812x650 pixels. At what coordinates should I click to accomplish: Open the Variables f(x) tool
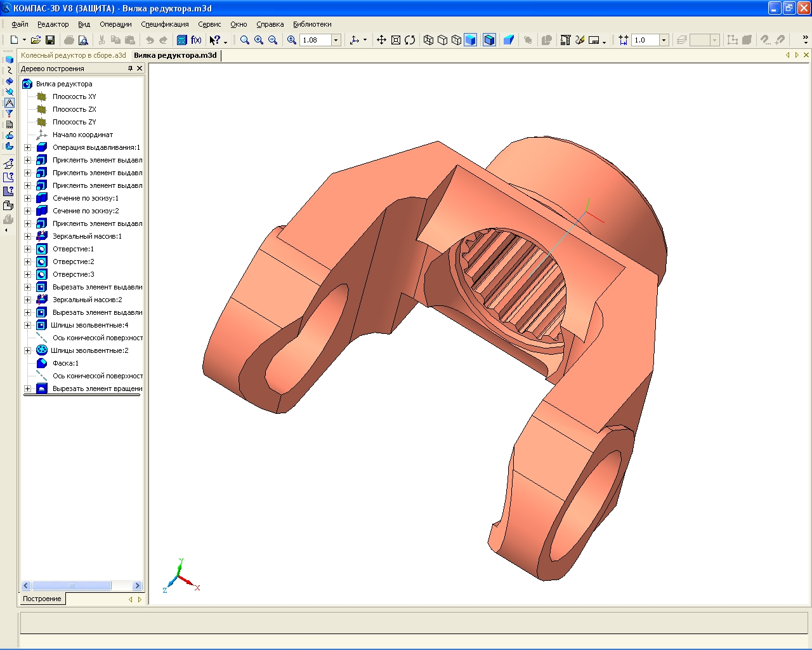(x=196, y=40)
